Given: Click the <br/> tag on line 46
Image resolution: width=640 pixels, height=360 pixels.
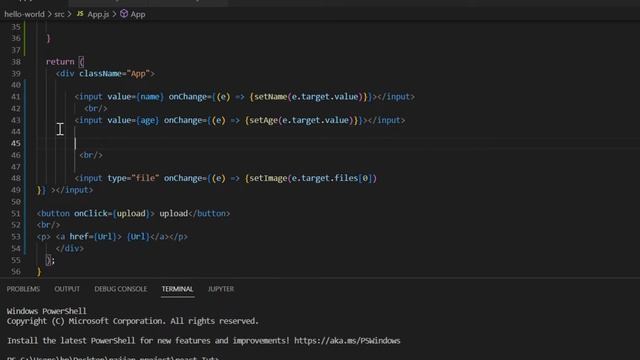Looking at the screenshot, I should coord(91,155).
